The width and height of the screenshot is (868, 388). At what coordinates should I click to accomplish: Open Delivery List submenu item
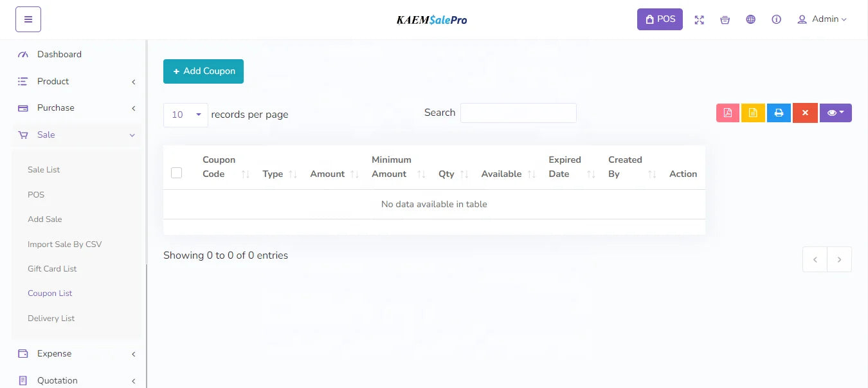click(x=51, y=319)
